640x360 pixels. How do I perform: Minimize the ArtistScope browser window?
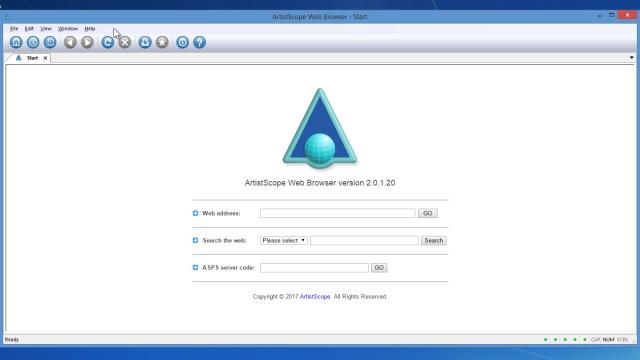tap(599, 16)
